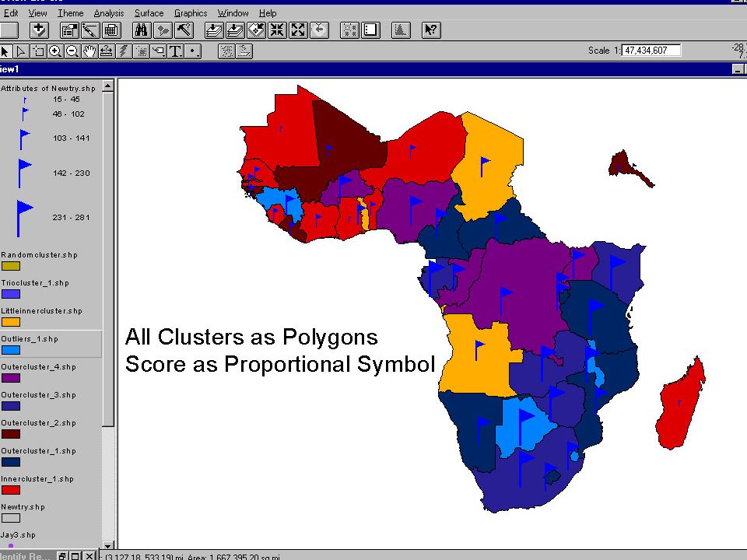Select the Randomcluster.shp theme
747x560 pixels.
pos(39,255)
